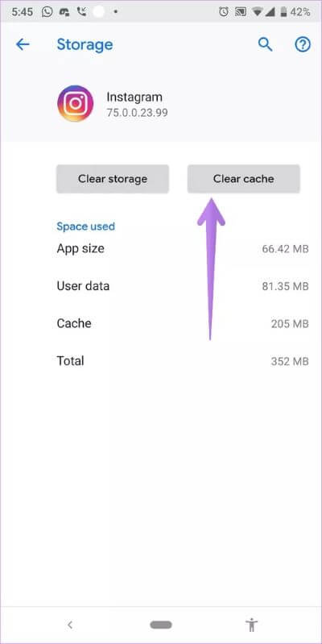Tap the Wi-Fi signal status icon
This screenshot has height=644, width=322.
258,12
